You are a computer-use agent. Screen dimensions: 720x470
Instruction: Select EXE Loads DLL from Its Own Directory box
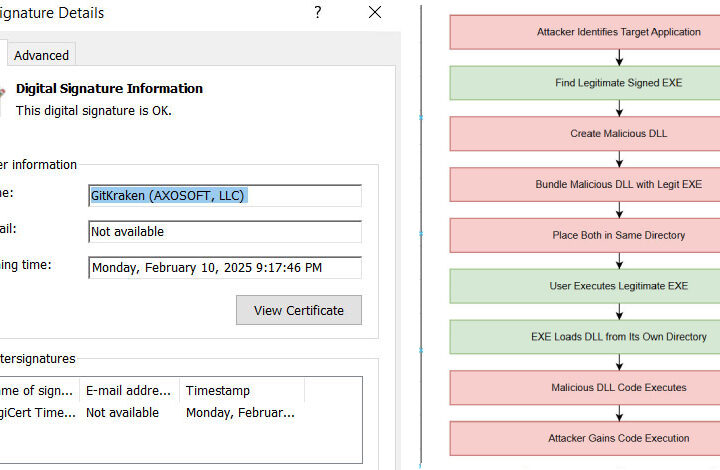point(585,337)
